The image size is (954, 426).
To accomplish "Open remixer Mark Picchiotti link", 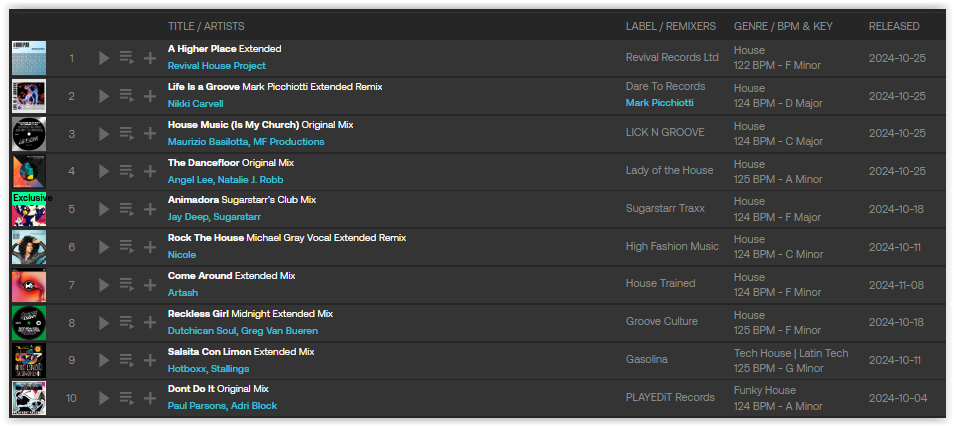I will (660, 103).
